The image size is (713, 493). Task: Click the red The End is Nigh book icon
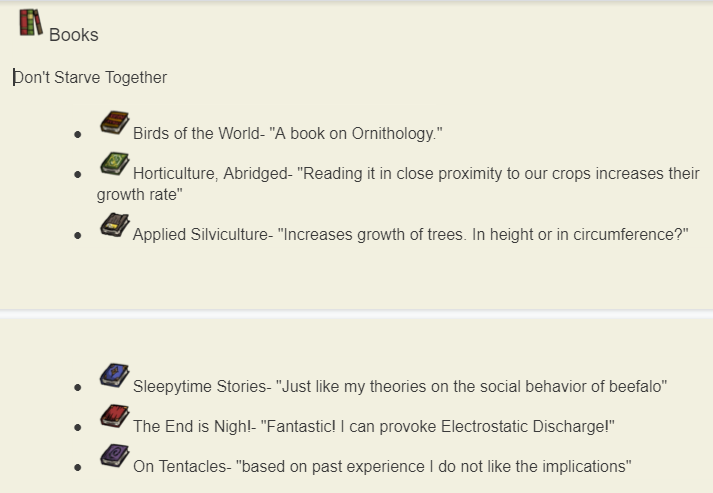[x=114, y=416]
